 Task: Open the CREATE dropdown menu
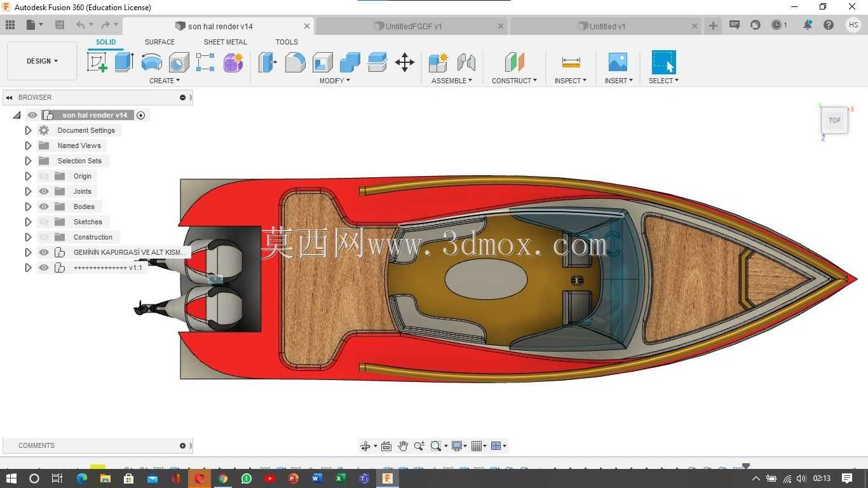165,81
